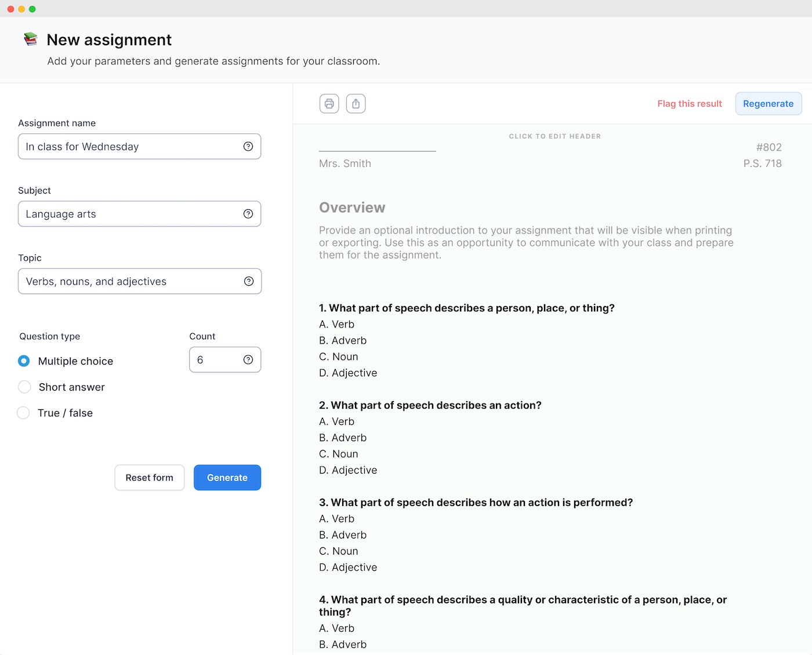Viewport: 812px width, 655px height.
Task: Click the share/export icon
Action: 356,104
